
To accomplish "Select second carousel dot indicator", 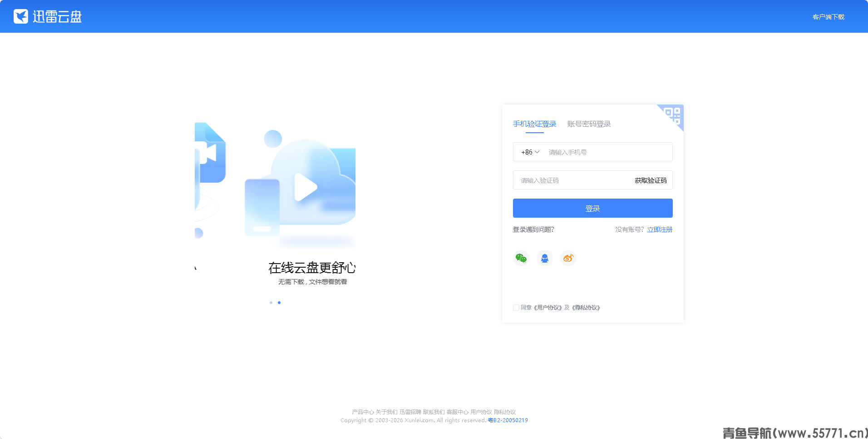I will coord(279,303).
